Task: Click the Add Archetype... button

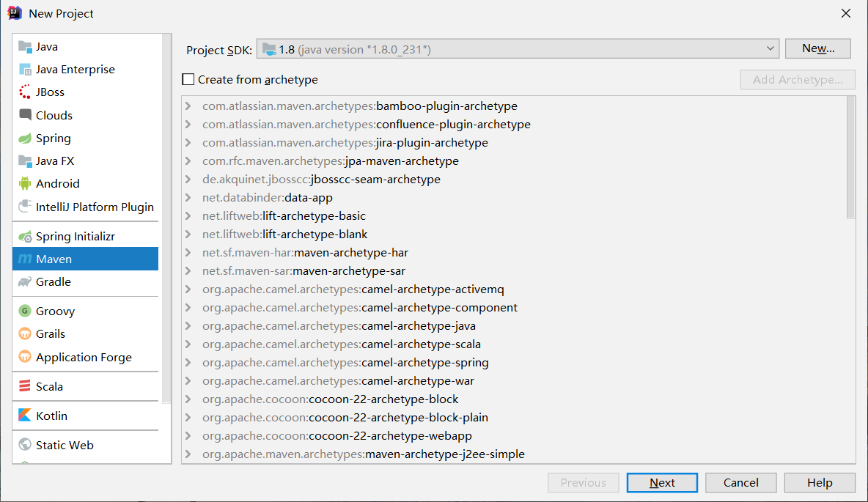Action: [798, 80]
